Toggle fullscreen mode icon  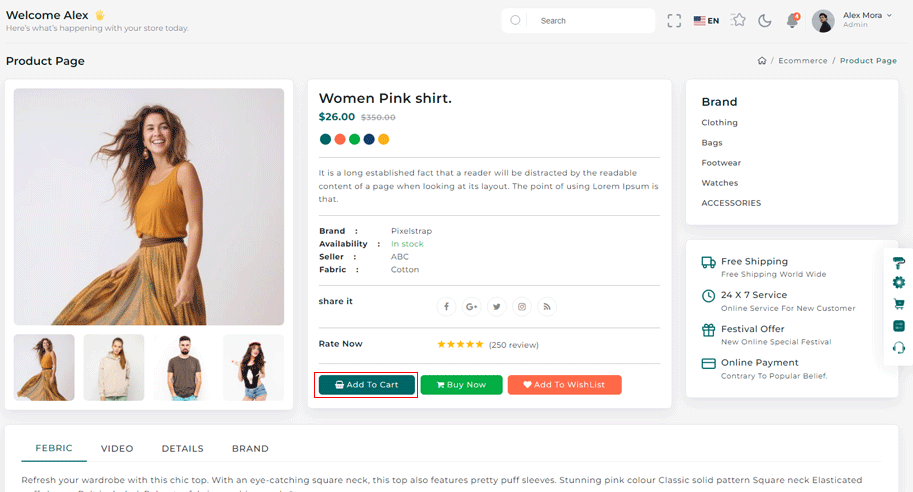[674, 20]
